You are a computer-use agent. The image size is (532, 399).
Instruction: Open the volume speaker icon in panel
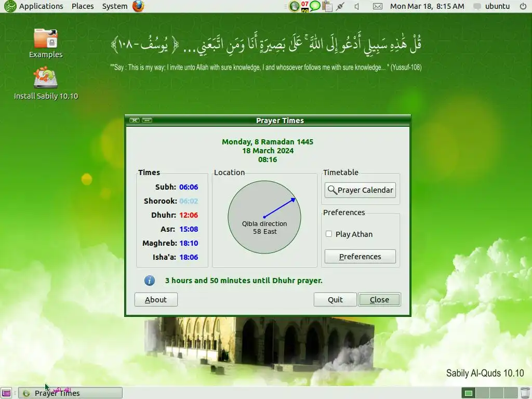click(356, 6)
